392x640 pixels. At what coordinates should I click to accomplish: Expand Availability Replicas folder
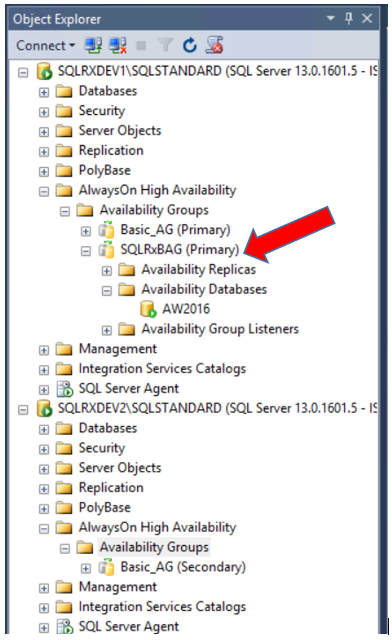107,271
